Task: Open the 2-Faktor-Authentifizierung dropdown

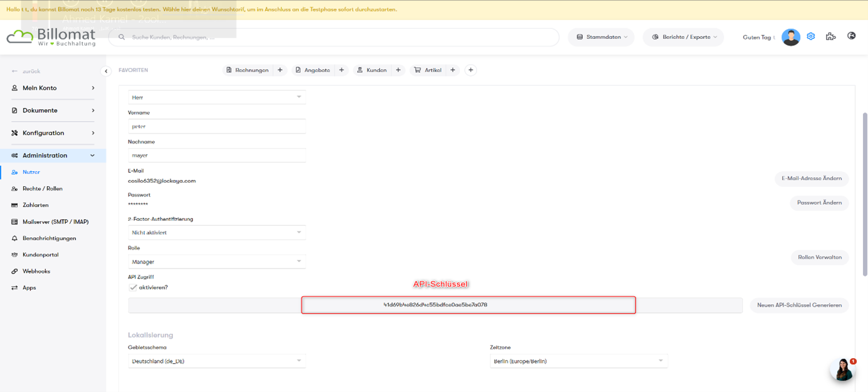Action: pos(216,233)
